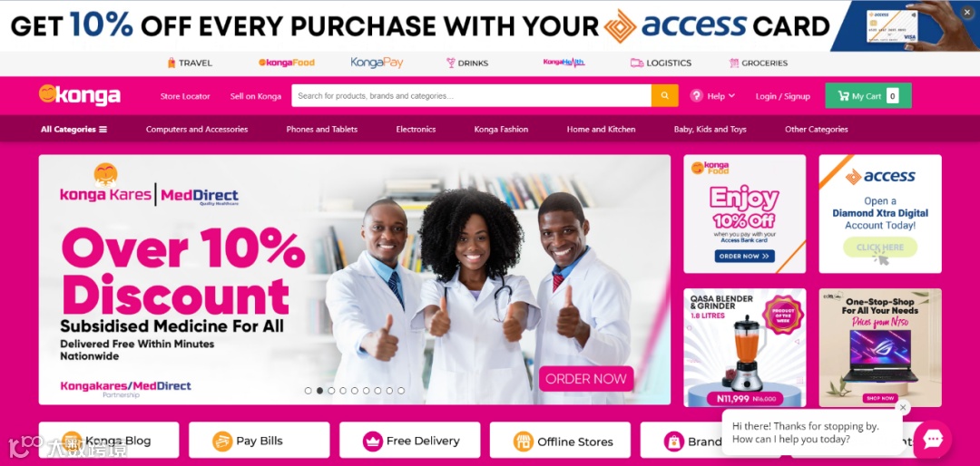
Task: Open the My Cart shopping cart icon
Action: (843, 96)
